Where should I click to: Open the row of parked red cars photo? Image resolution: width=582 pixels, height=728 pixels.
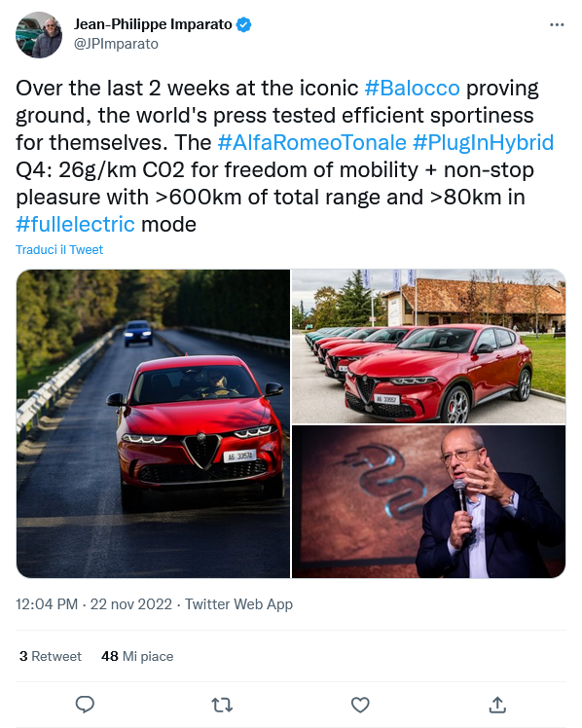[429, 346]
